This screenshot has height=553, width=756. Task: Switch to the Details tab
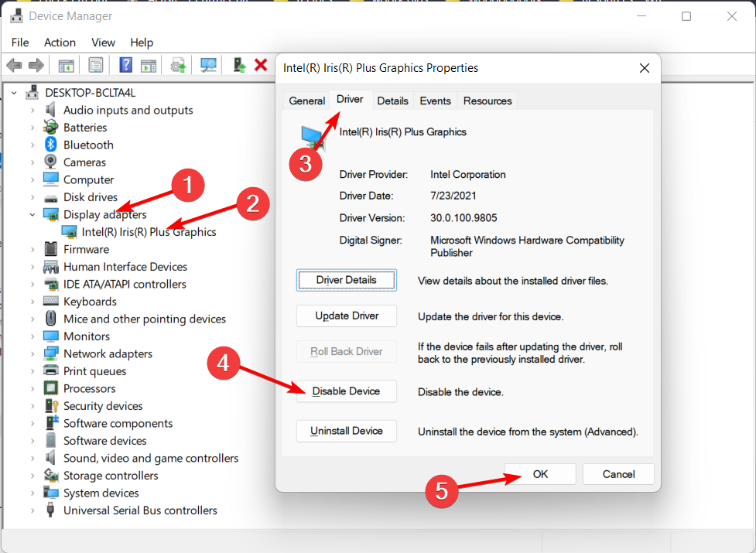coord(392,101)
